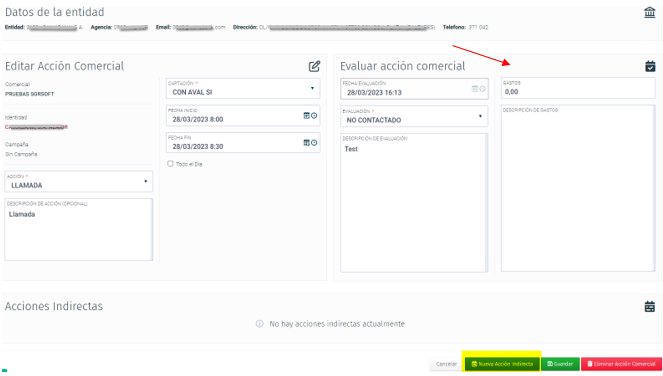Click the Cancelar button
The image size is (663, 376).
click(446, 364)
